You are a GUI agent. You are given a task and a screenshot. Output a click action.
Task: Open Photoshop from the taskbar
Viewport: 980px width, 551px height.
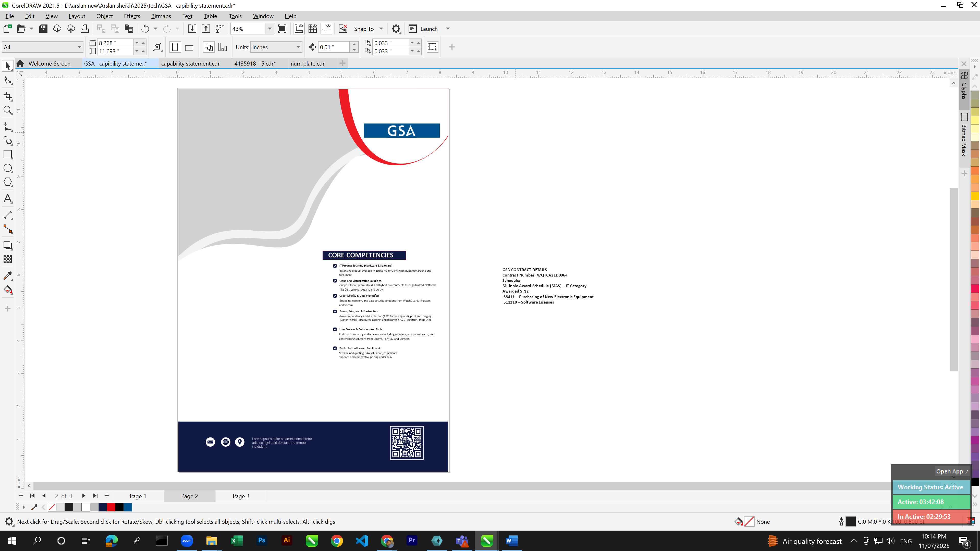[262, 540]
